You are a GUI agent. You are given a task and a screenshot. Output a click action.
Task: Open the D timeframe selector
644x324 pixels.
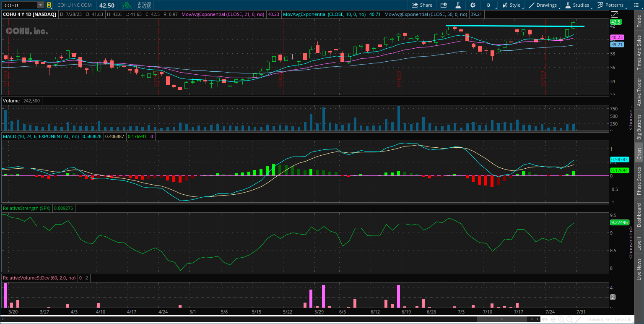click(x=488, y=5)
